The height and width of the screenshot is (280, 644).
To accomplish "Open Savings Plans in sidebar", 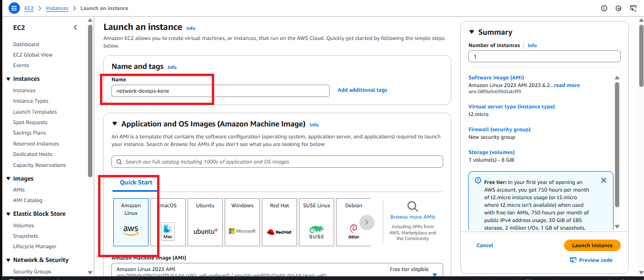I will pos(30,133).
